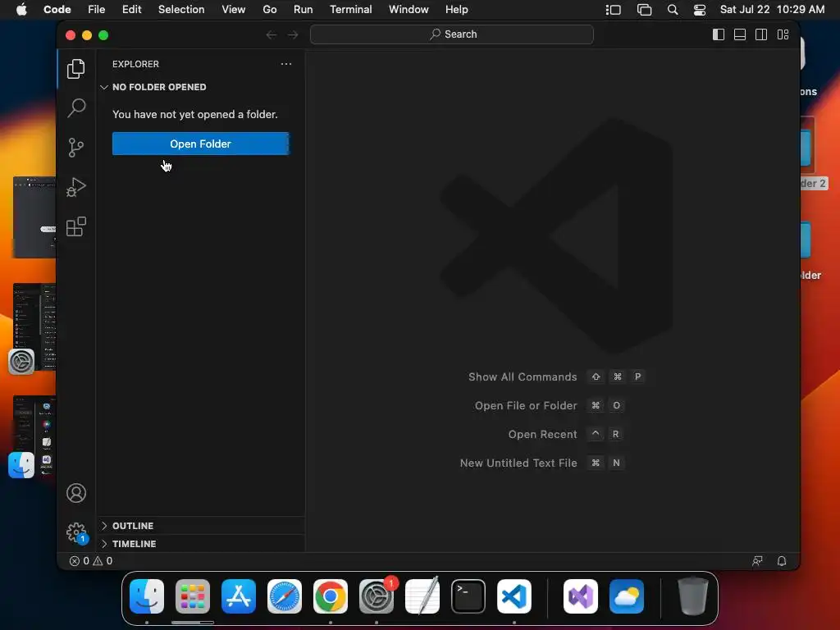The image size is (840, 630).
Task: Open the Go menu
Action: 269,10
